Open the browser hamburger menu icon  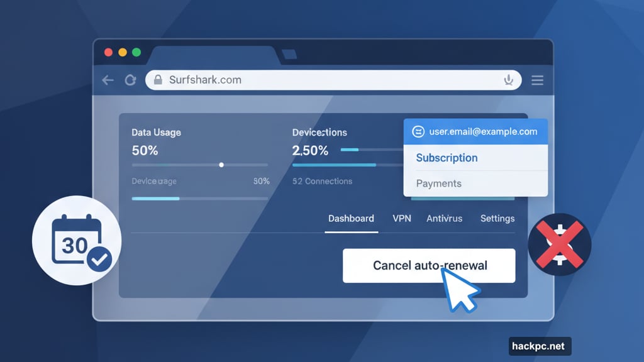(x=537, y=80)
